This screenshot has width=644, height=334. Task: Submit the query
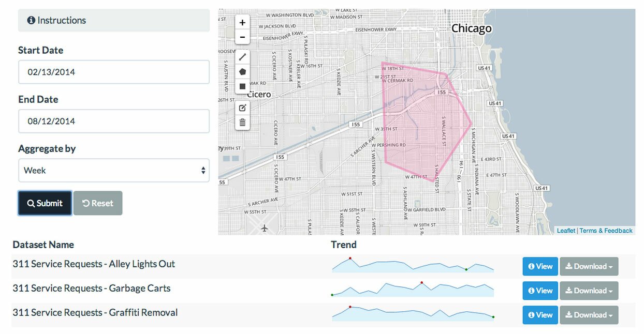(45, 203)
